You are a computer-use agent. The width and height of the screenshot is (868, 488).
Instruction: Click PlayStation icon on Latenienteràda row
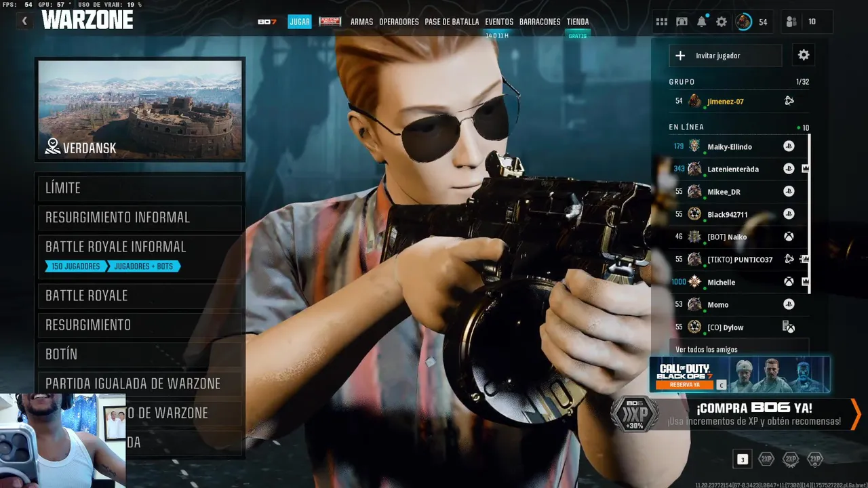click(x=789, y=169)
